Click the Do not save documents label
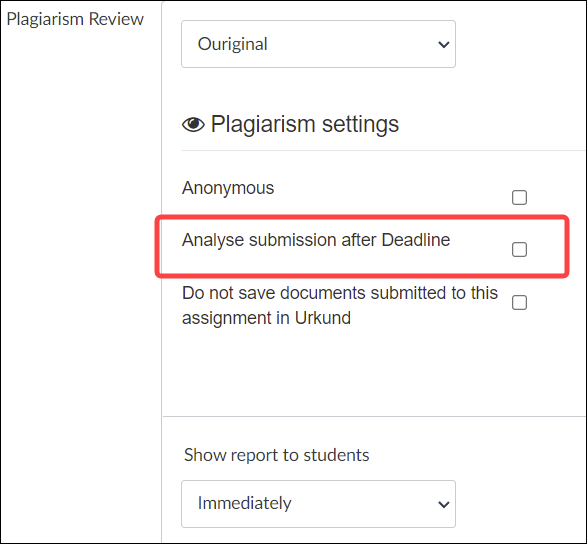The height and width of the screenshot is (544, 587). 340,305
